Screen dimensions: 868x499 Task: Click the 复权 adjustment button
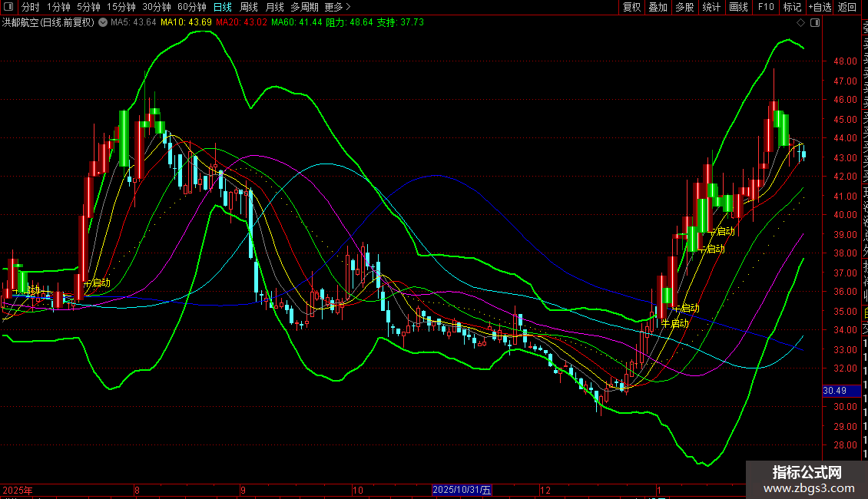click(x=631, y=7)
